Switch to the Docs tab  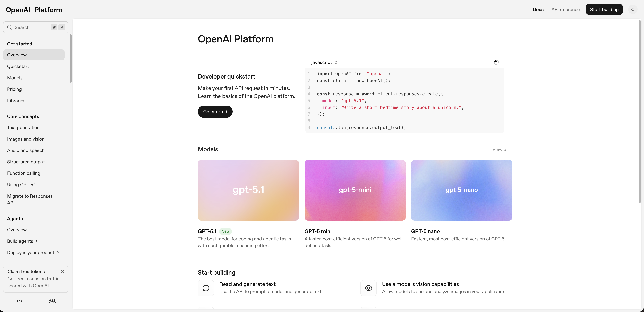coord(538,10)
